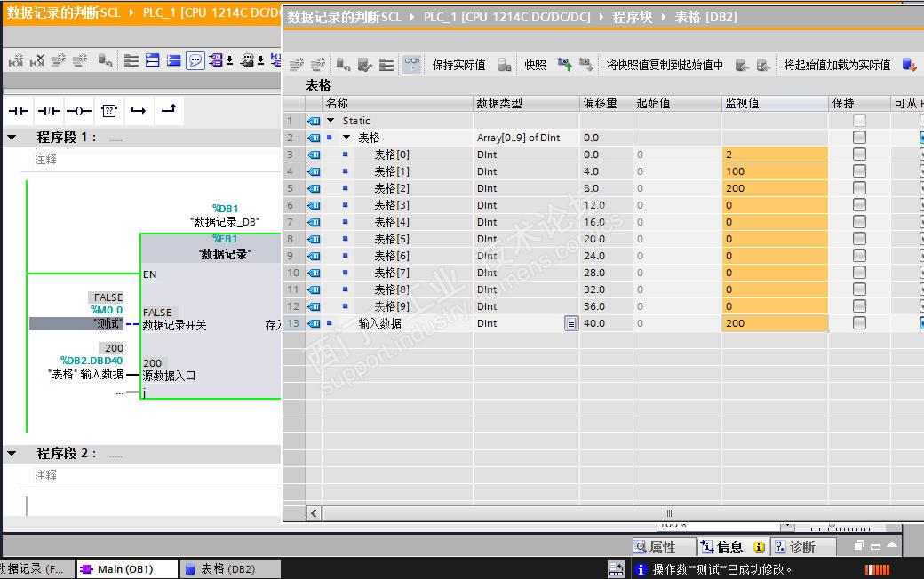Expand the inspector window with up arrow
This screenshot has width=924, height=579.
(892, 545)
